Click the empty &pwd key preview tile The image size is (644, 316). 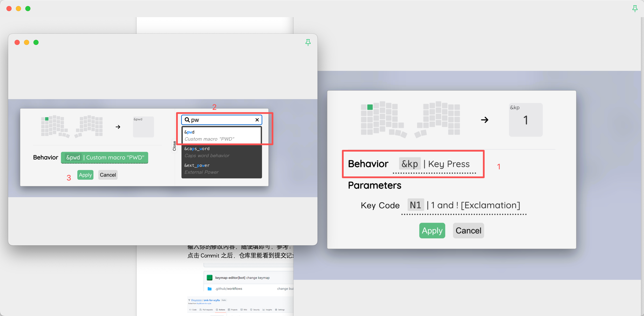point(143,127)
